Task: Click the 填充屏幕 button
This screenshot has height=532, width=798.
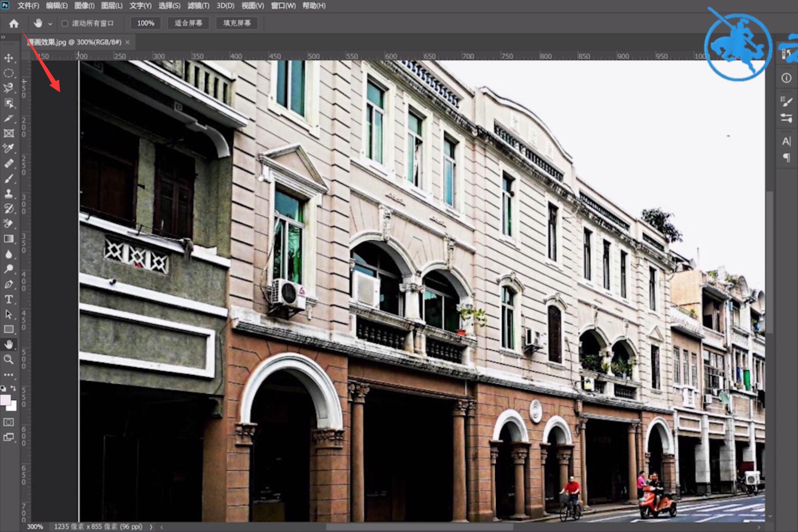Action: [x=237, y=23]
